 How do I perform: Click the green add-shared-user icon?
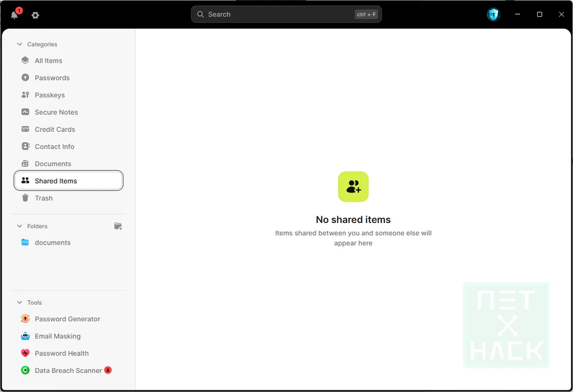353,186
